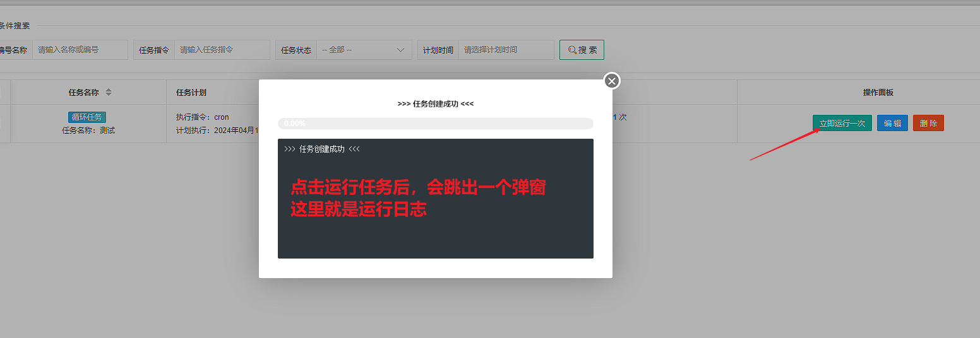The height and width of the screenshot is (338, 980).
Task: Click the 任务计划 column header
Action: 191,93
